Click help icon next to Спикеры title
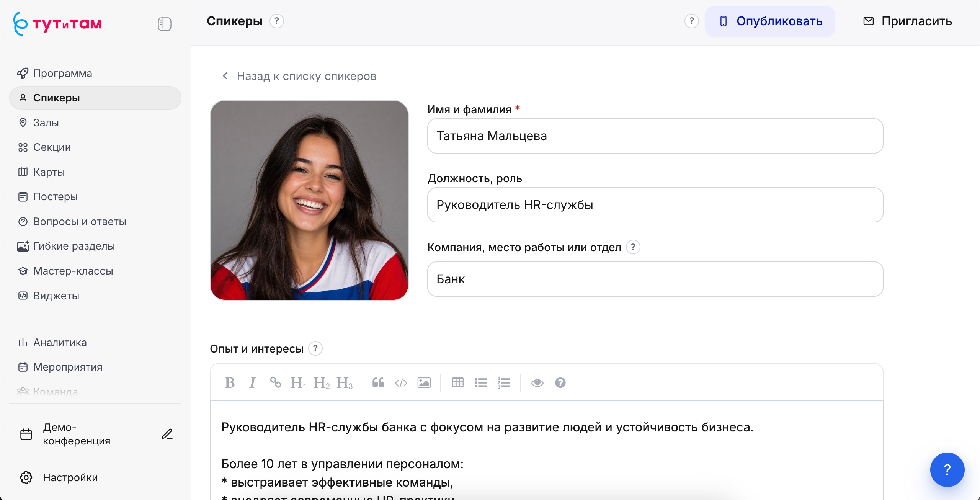This screenshot has height=500, width=980. tap(276, 21)
